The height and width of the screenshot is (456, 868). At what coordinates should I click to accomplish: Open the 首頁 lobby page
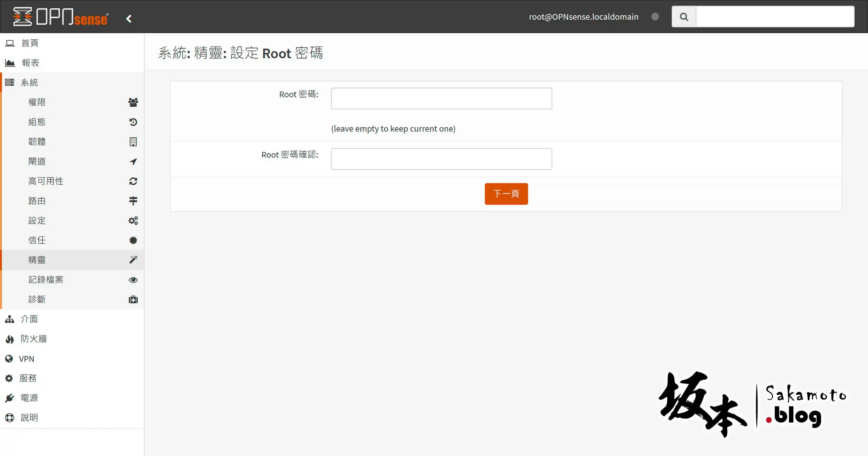(x=30, y=43)
